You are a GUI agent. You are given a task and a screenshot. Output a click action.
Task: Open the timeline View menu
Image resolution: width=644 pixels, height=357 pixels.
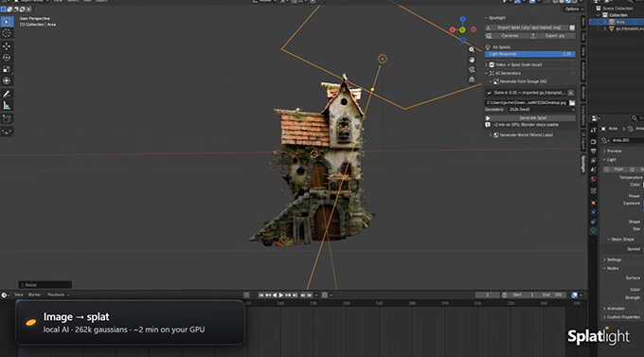pyautogui.click(x=19, y=295)
